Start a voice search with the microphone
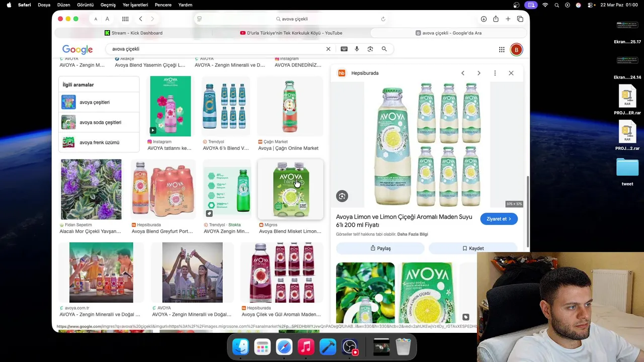The height and width of the screenshot is (362, 644). point(357,49)
